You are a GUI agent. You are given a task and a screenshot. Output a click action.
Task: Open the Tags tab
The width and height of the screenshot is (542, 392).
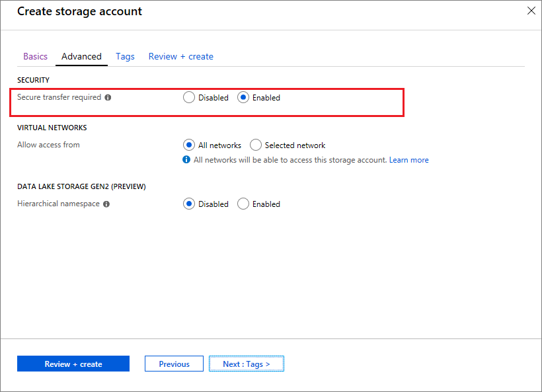tap(125, 56)
